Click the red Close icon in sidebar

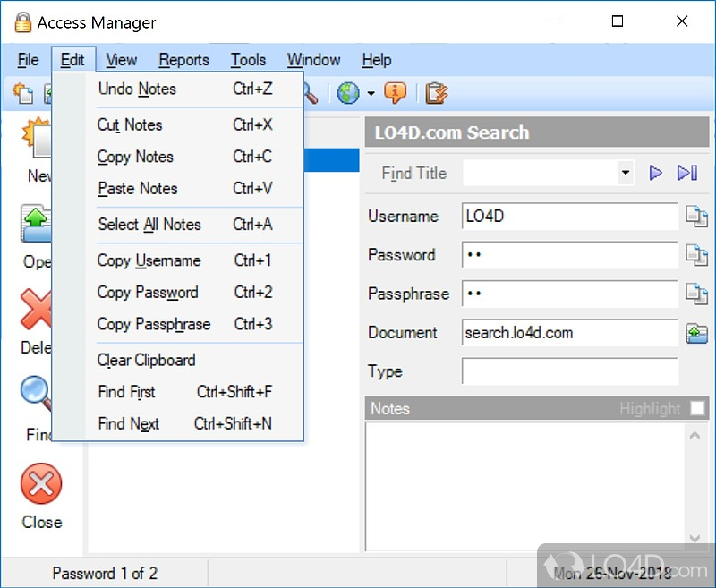(x=41, y=485)
